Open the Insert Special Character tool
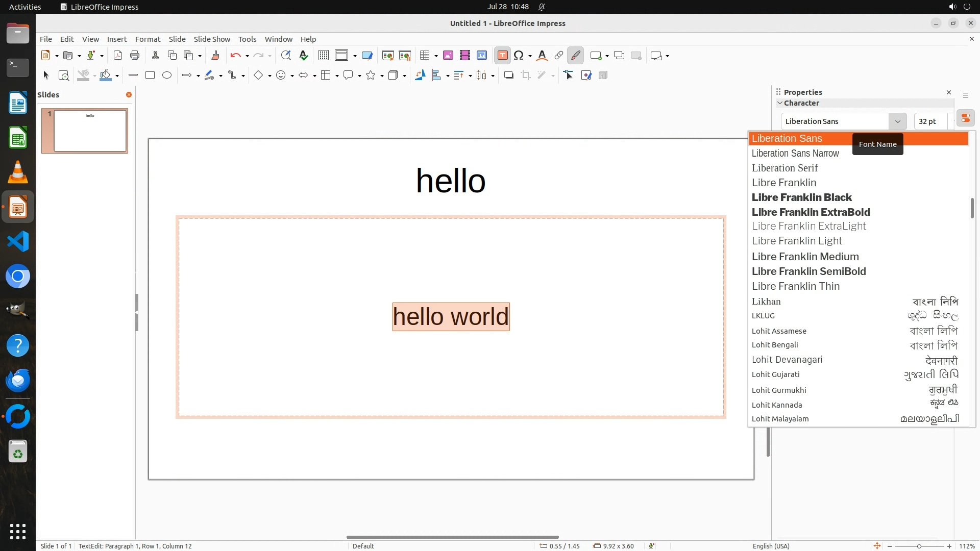The width and height of the screenshot is (980, 551). [519, 56]
